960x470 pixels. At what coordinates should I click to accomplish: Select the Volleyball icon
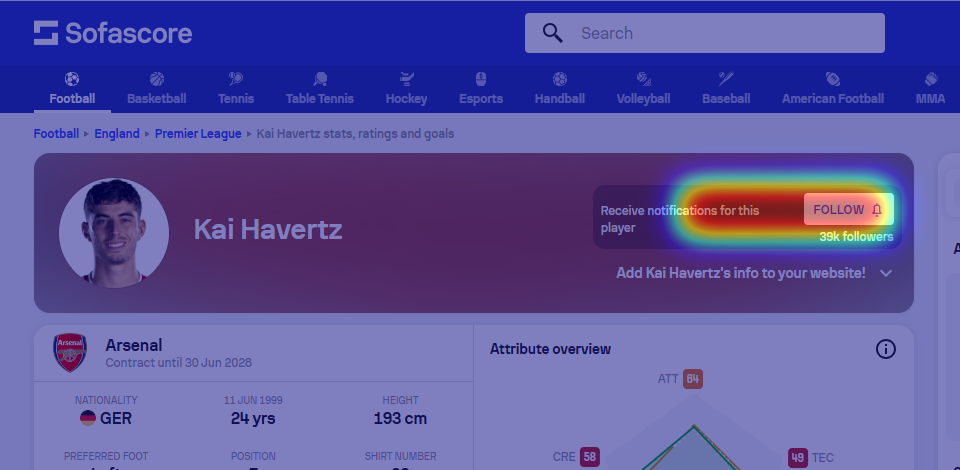(643, 79)
